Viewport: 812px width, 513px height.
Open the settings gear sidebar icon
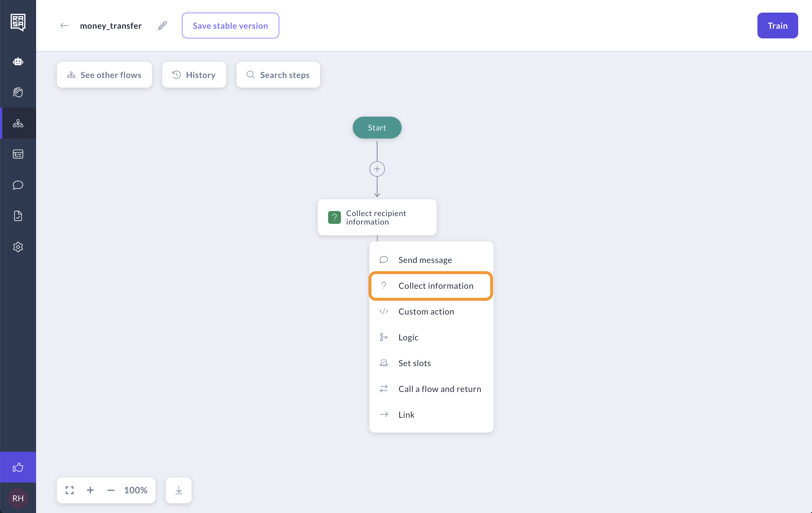pyautogui.click(x=18, y=247)
